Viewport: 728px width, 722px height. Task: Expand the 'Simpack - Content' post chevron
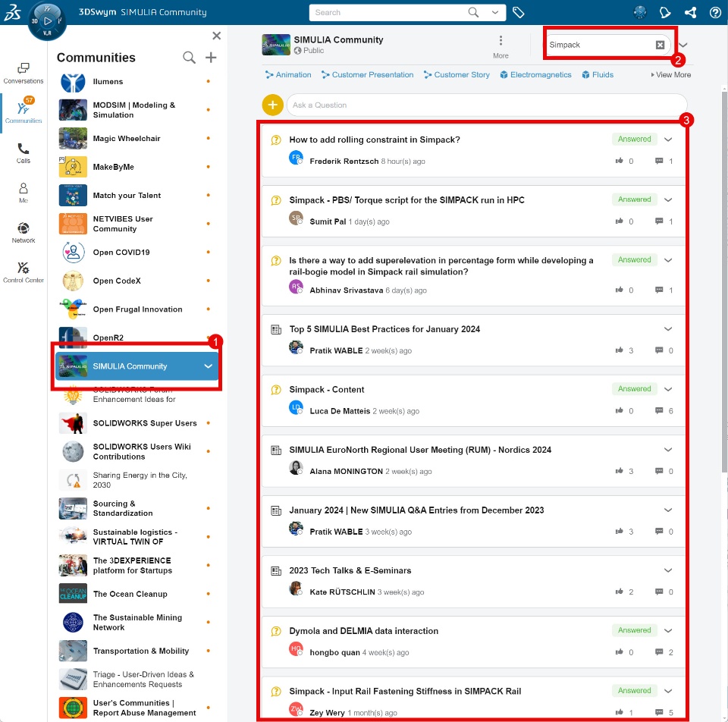[668, 389]
